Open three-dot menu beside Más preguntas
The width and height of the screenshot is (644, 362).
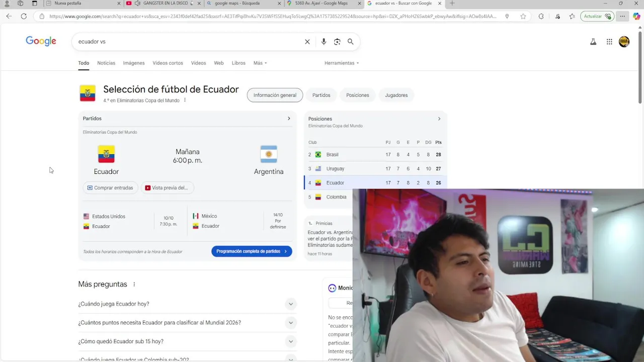(x=134, y=285)
